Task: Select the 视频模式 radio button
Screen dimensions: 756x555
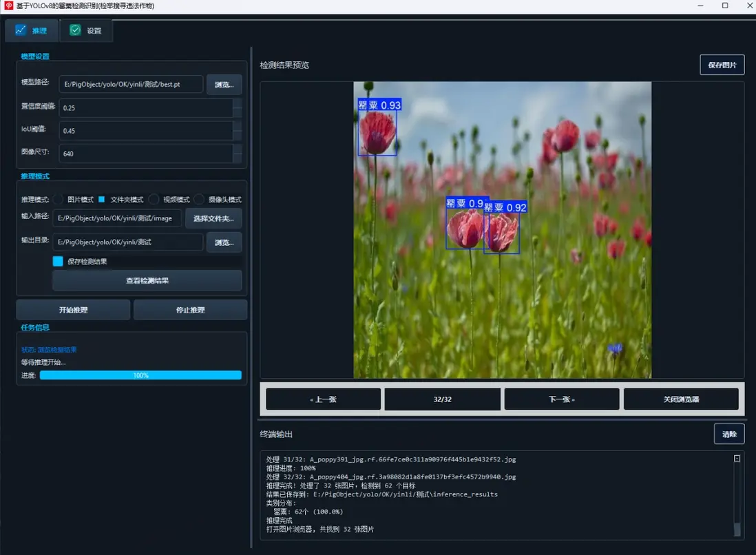Action: click(154, 199)
